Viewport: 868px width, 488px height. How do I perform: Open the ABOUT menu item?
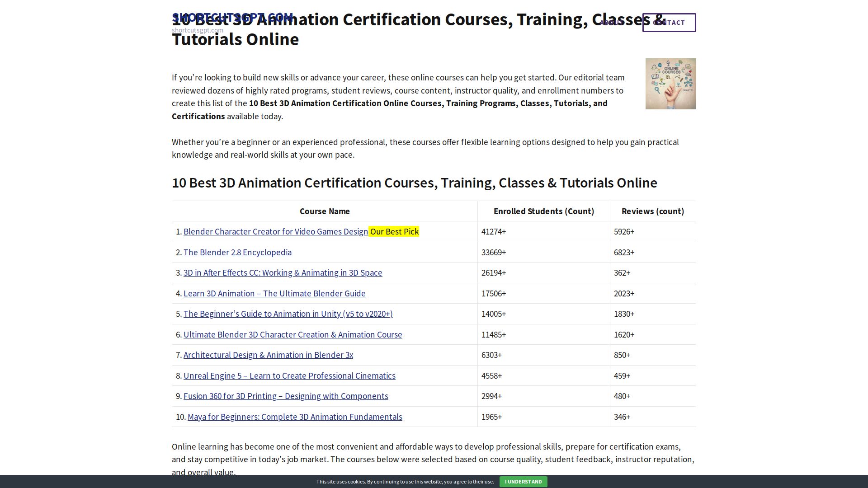coord(612,23)
